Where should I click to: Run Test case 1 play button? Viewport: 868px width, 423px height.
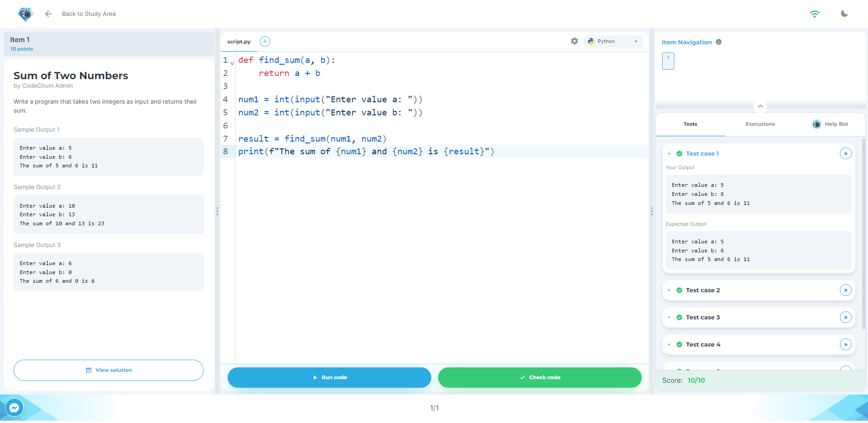[845, 153]
